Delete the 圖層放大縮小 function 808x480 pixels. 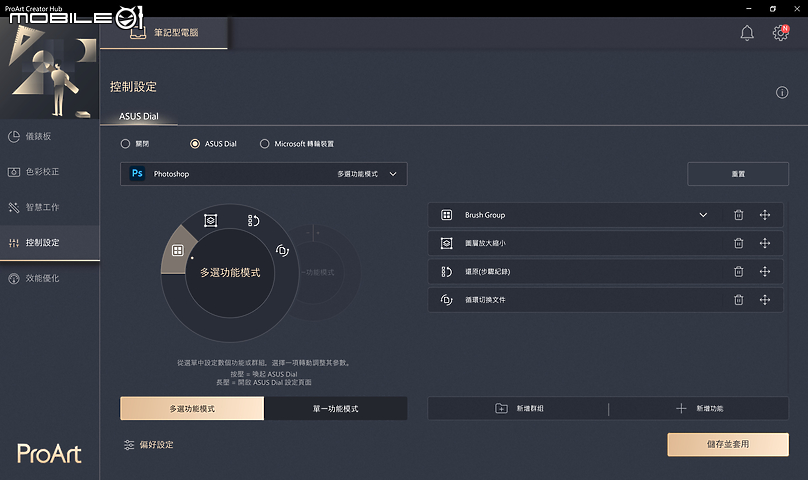tap(738, 243)
